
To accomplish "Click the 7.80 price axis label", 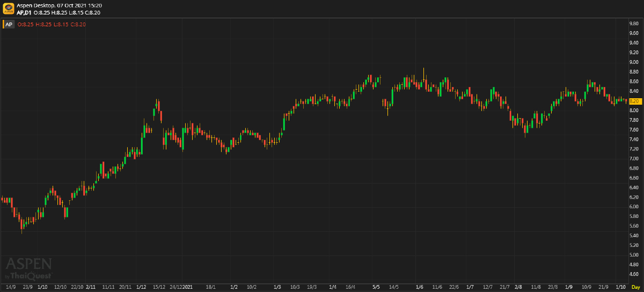I will pos(634,120).
